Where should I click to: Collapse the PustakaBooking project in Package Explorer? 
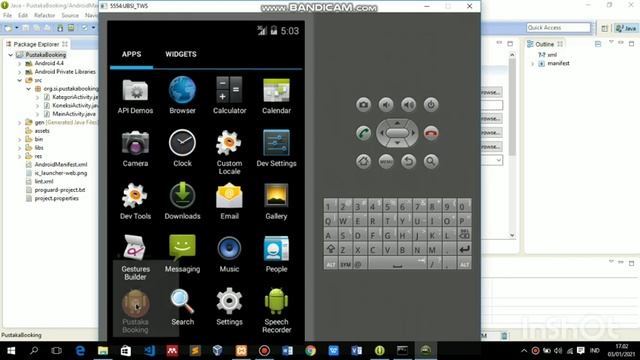tap(11, 55)
